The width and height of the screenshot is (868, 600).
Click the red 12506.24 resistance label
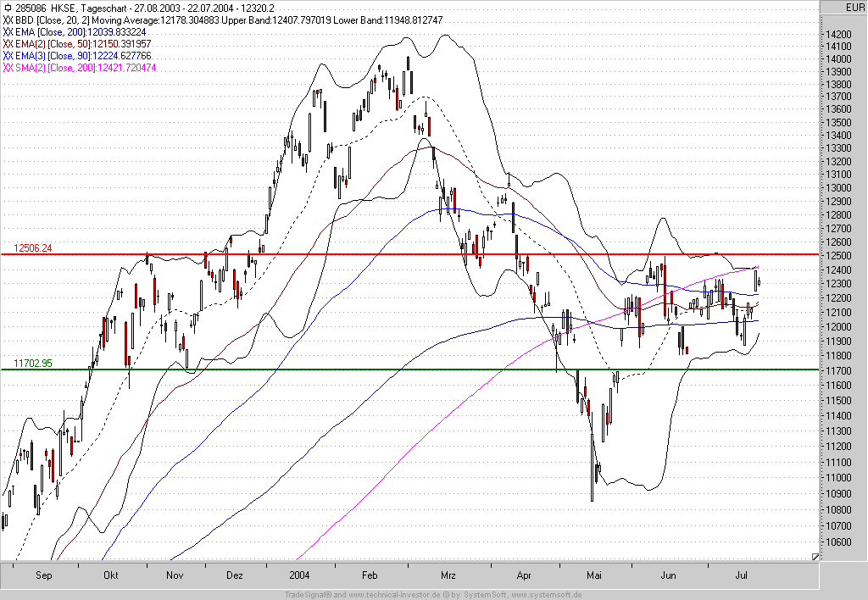pyautogui.click(x=33, y=248)
